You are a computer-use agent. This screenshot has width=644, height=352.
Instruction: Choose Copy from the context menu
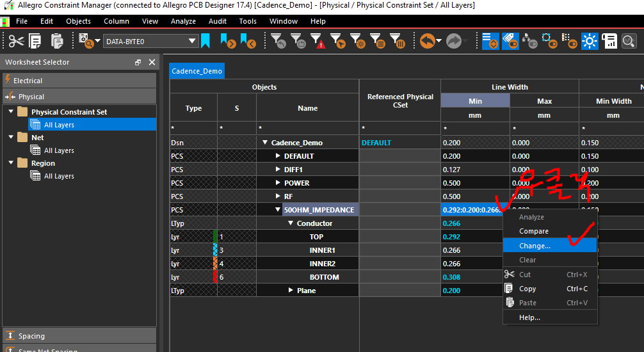[x=549, y=289]
